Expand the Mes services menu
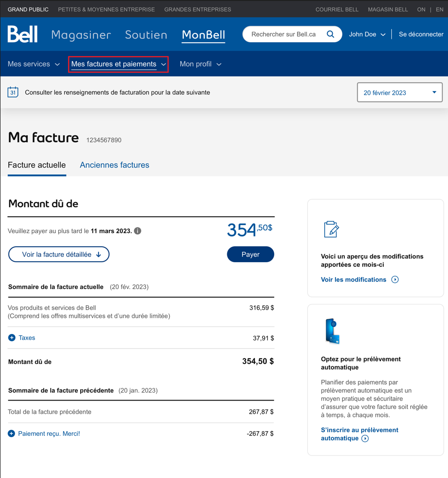Screen dimensions: 448x478 [34, 64]
